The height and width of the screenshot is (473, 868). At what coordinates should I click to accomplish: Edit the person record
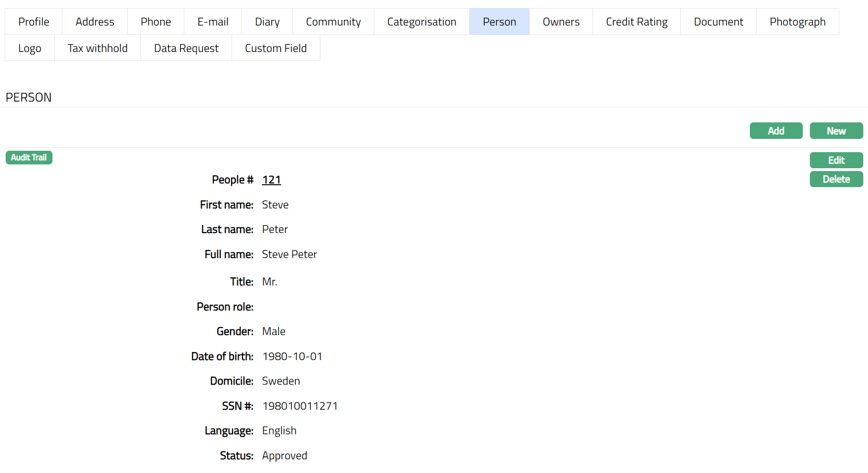pyautogui.click(x=836, y=160)
